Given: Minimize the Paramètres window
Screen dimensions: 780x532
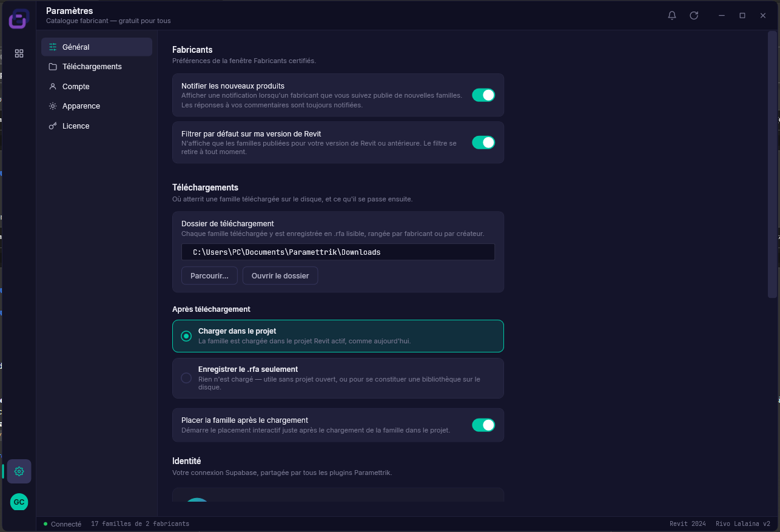Looking at the screenshot, I should (x=722, y=15).
